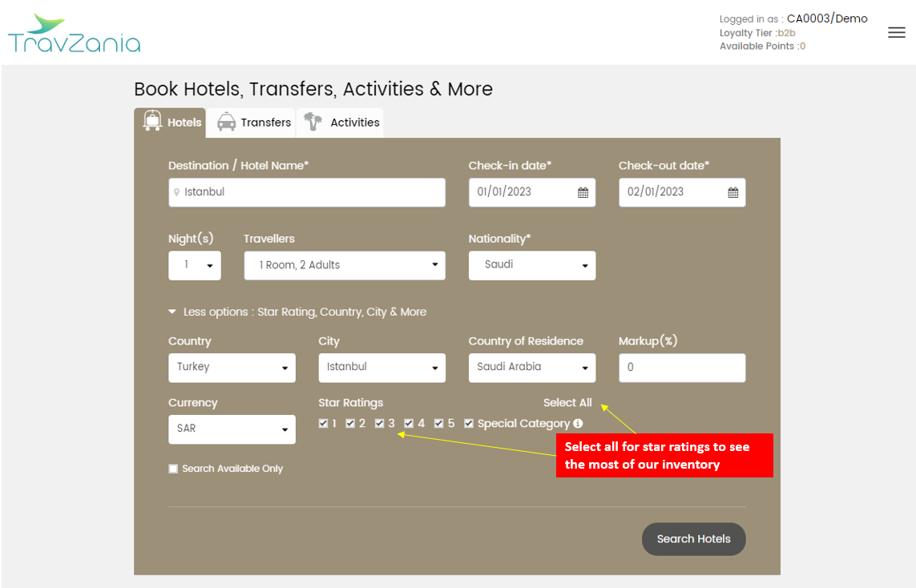Click the Transfers taxi icon
This screenshot has height=588, width=916.
tap(227, 122)
